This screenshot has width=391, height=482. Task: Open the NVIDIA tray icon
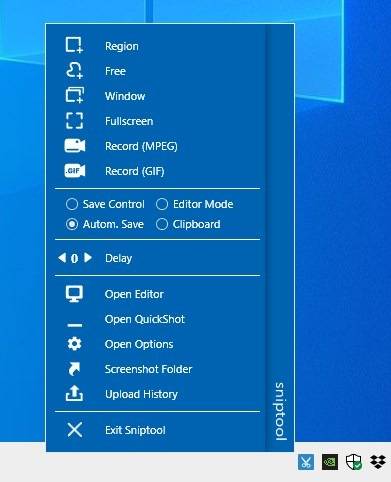click(330, 462)
